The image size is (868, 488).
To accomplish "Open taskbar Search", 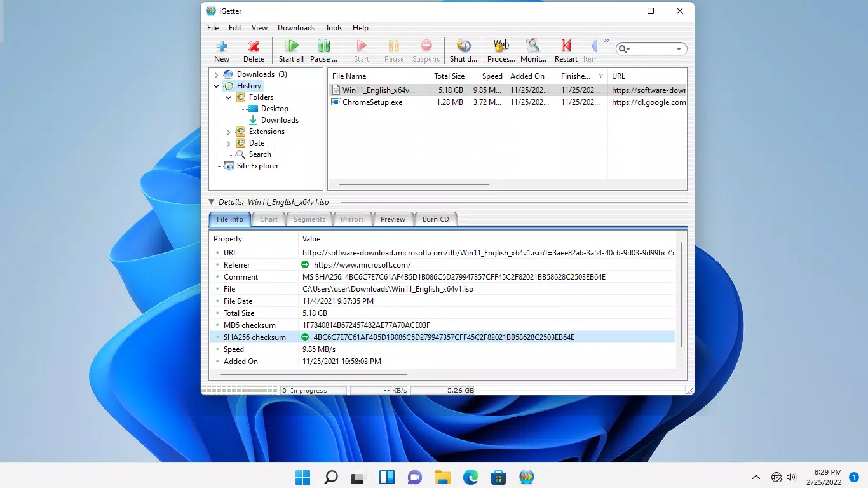I will tap(331, 477).
